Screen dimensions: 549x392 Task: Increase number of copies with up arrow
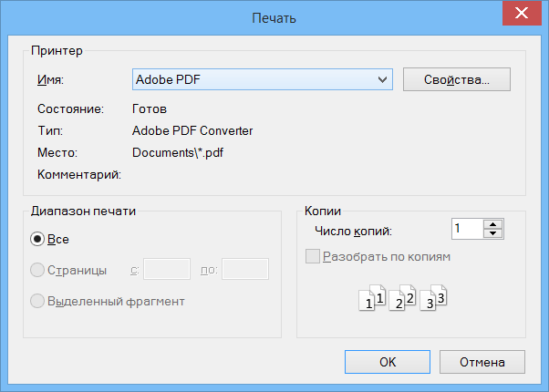coord(493,224)
